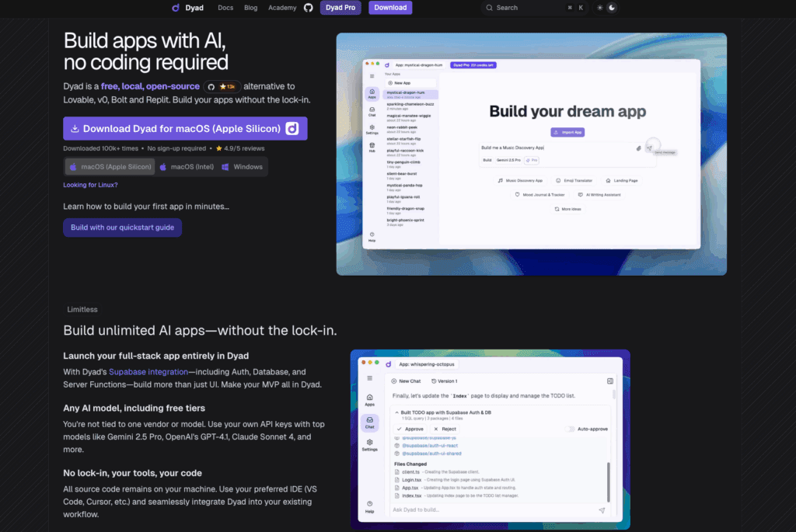Select Apps sidebar icon in hero screenshot
Image resolution: width=796 pixels, height=532 pixels.
372,94
